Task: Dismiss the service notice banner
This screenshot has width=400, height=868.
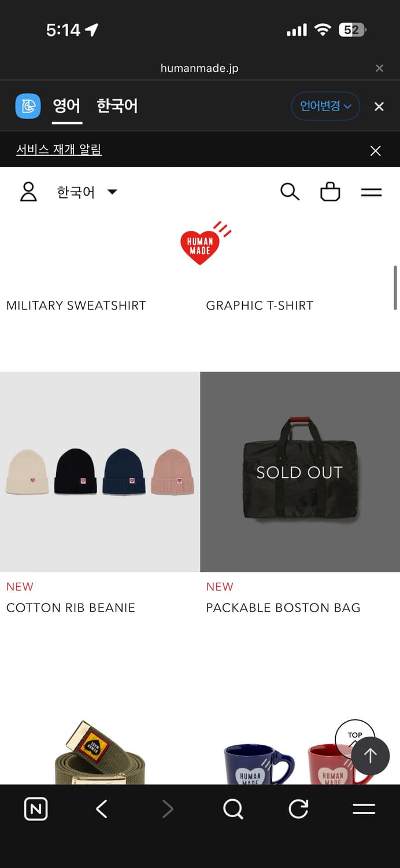Action: click(375, 151)
